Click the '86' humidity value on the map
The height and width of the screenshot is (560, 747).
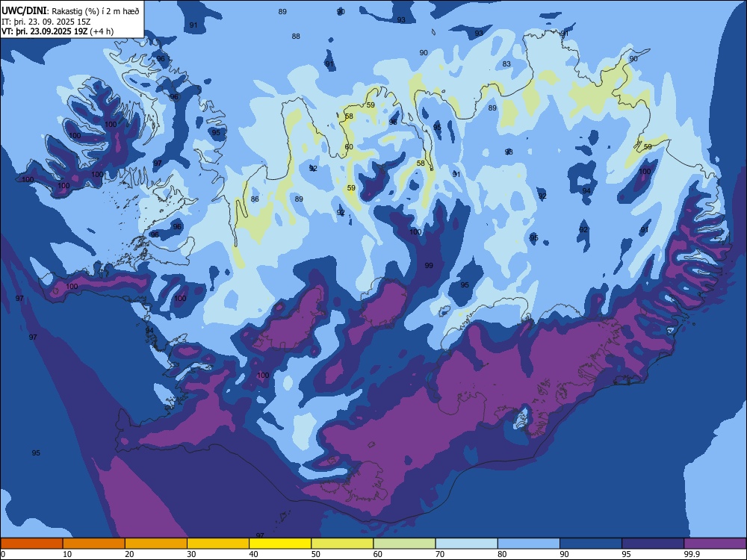tap(255, 199)
